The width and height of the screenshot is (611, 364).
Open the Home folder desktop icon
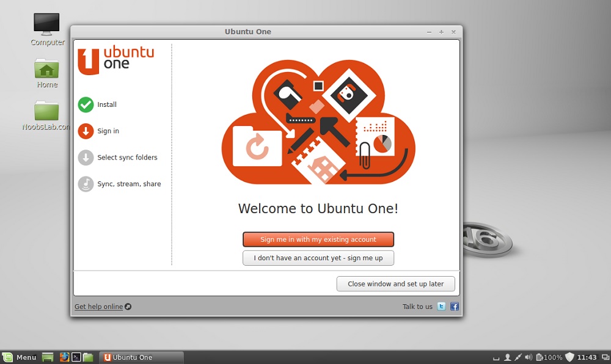pos(47,73)
